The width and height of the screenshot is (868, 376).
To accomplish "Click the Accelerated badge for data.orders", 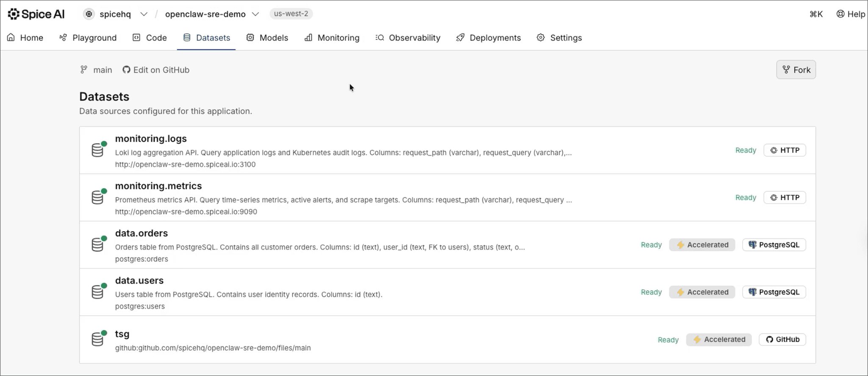I will coord(702,245).
